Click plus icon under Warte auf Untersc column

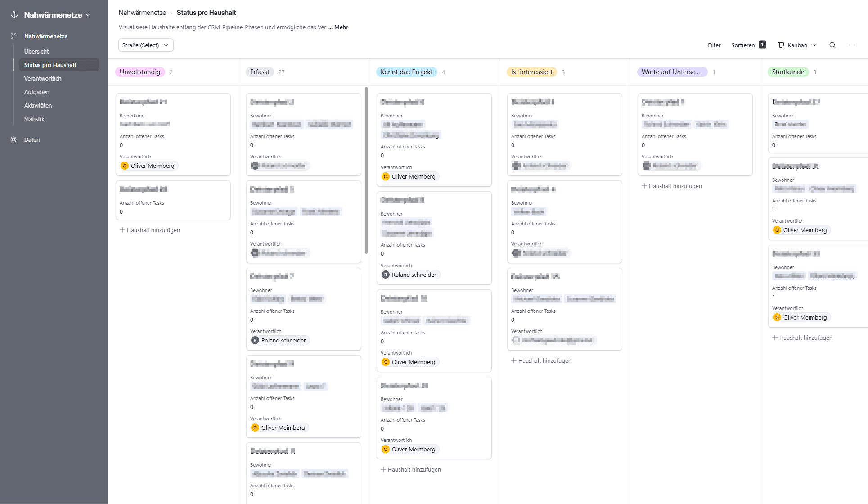644,186
